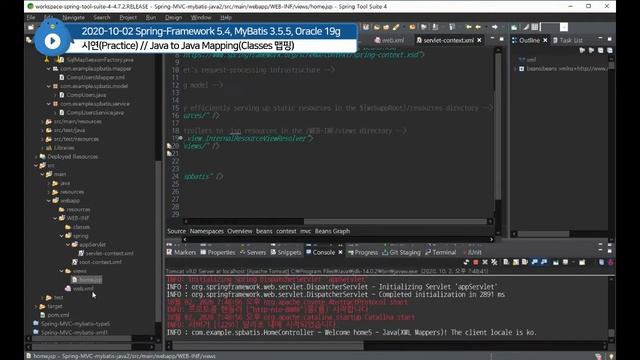Click the editor vertical scrollbar
The height and width of the screenshot is (360, 640).
(498, 127)
